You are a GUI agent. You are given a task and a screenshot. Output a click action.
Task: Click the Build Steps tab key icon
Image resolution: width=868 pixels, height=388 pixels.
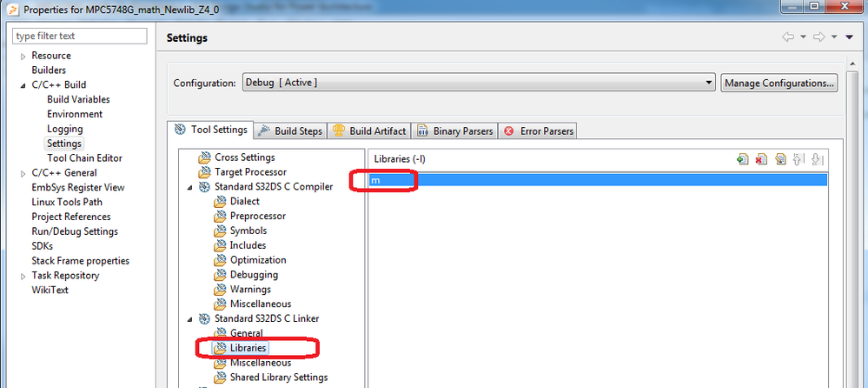pyautogui.click(x=264, y=130)
